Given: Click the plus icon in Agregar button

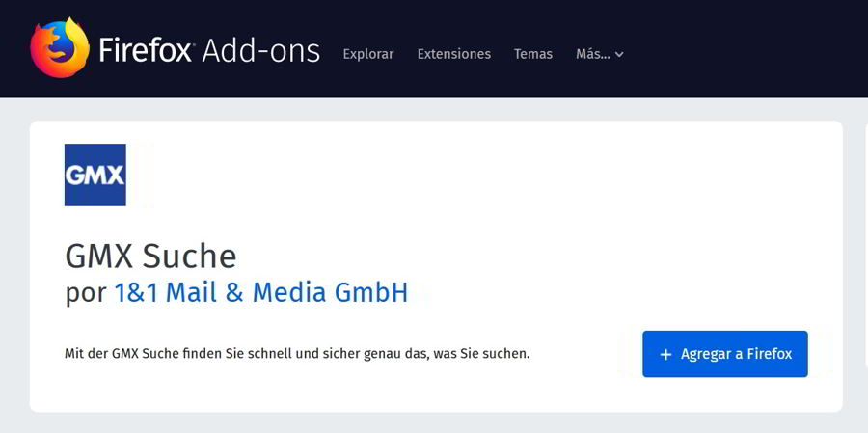Looking at the screenshot, I should click(665, 354).
